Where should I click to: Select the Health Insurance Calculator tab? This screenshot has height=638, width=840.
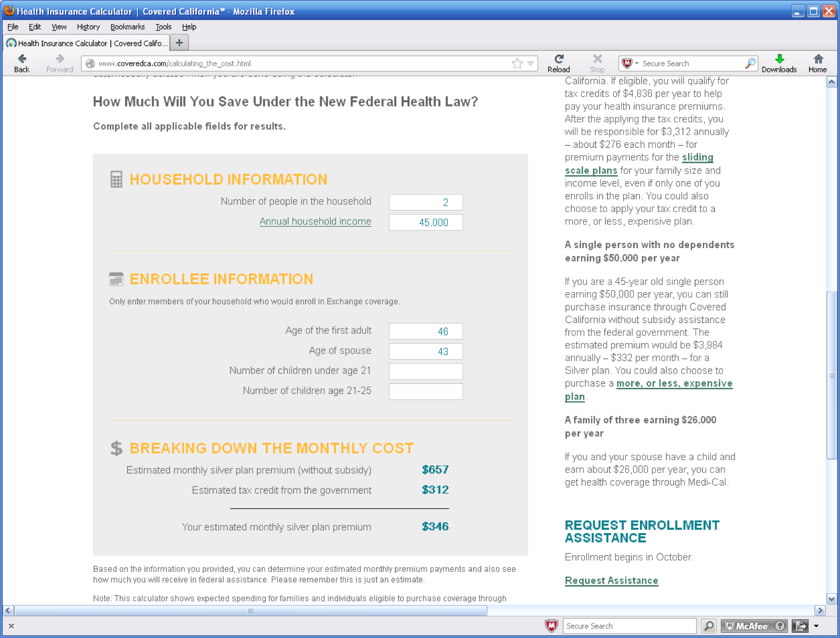[x=87, y=43]
